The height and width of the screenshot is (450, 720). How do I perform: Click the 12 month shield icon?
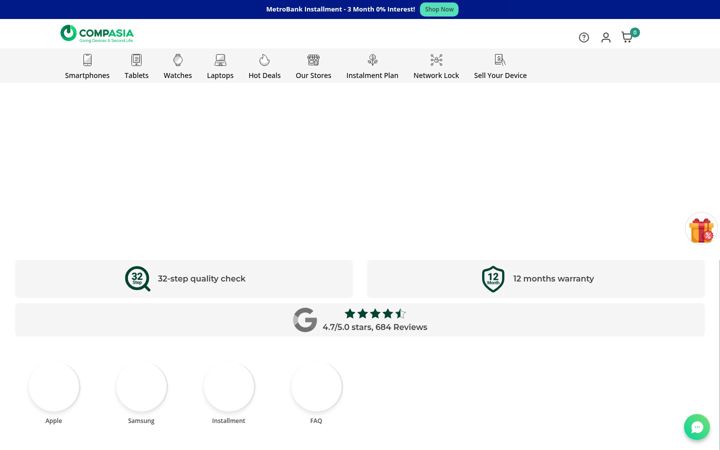(x=493, y=279)
